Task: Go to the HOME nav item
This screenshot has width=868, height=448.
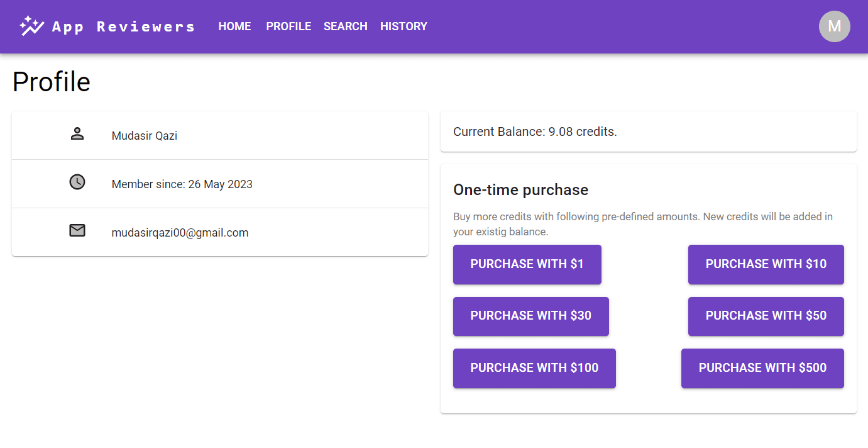Action: tap(234, 26)
